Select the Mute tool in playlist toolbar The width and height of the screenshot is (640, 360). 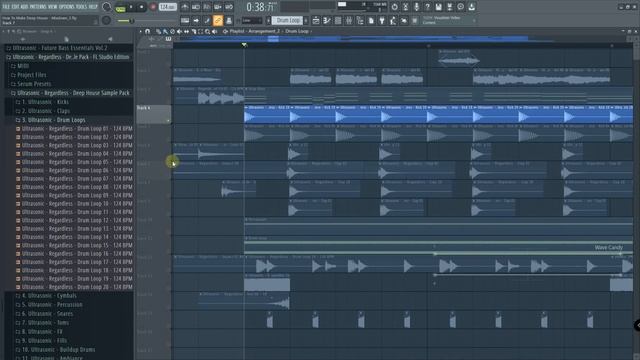tap(179, 31)
